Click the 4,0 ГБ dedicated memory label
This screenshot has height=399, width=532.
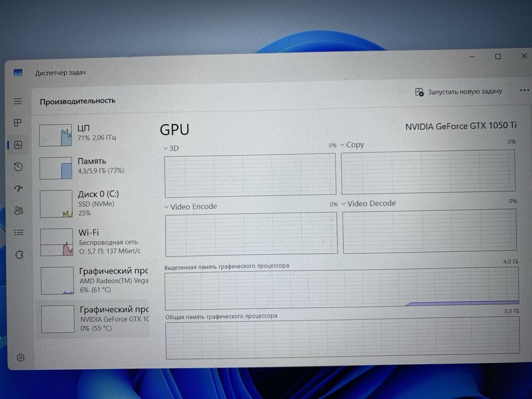tap(511, 262)
